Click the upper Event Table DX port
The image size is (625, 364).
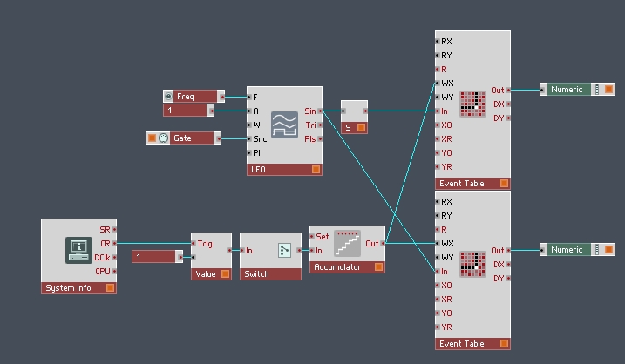click(508, 104)
